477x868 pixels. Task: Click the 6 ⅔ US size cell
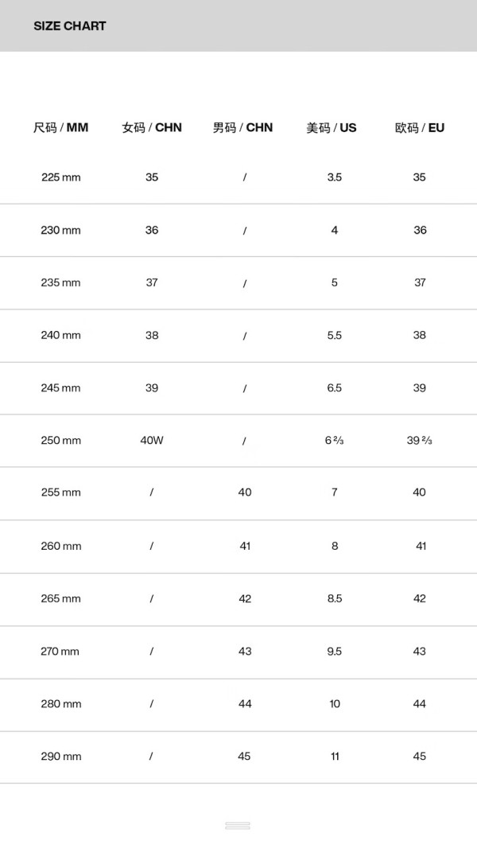(334, 441)
